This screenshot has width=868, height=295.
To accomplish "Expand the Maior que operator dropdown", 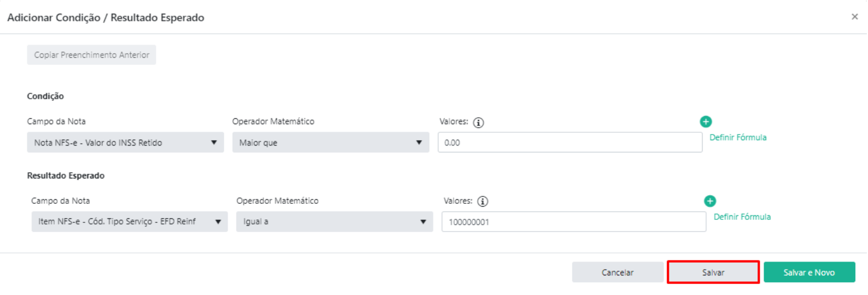I will coord(331,143).
